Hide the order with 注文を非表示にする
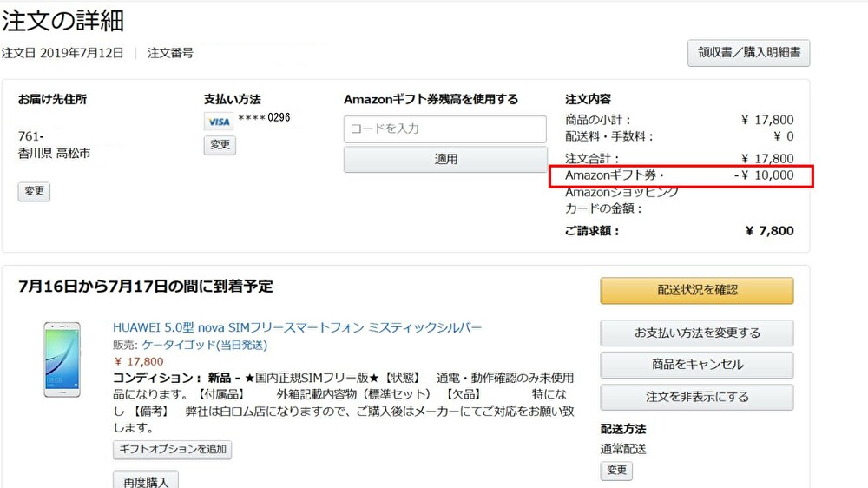This screenshot has width=868, height=488. pos(696,397)
